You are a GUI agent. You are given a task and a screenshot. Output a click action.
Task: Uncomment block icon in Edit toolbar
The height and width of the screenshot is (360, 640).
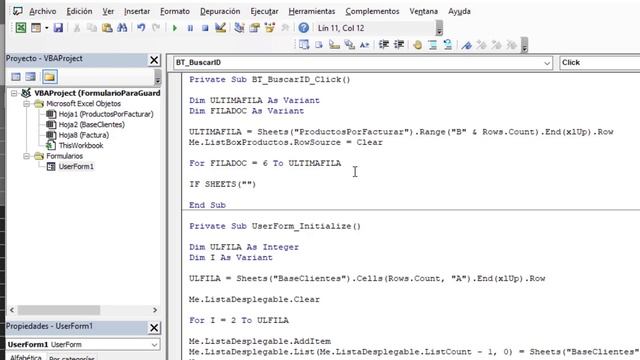448,45
